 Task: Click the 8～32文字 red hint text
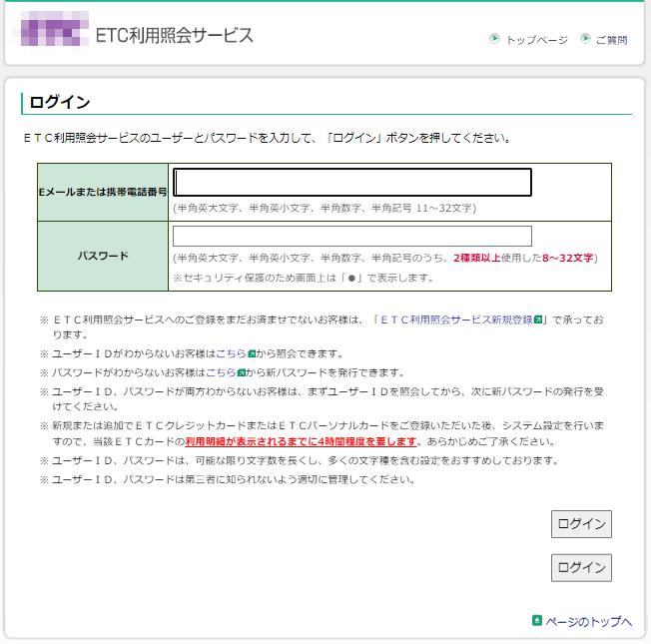pyautogui.click(x=567, y=258)
